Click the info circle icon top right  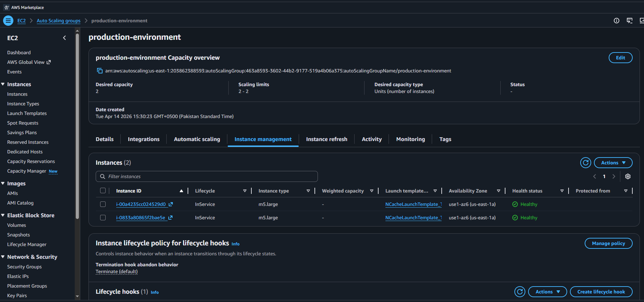[x=617, y=21]
